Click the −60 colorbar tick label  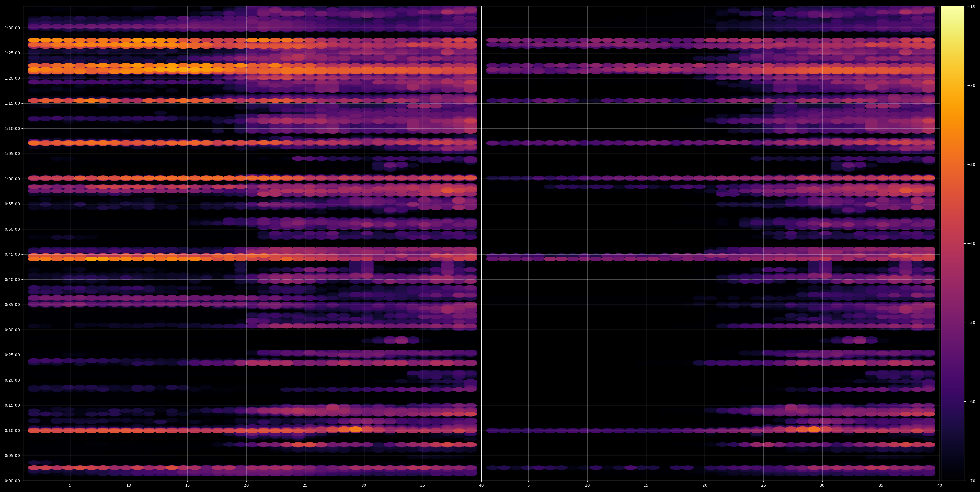pyautogui.click(x=971, y=402)
